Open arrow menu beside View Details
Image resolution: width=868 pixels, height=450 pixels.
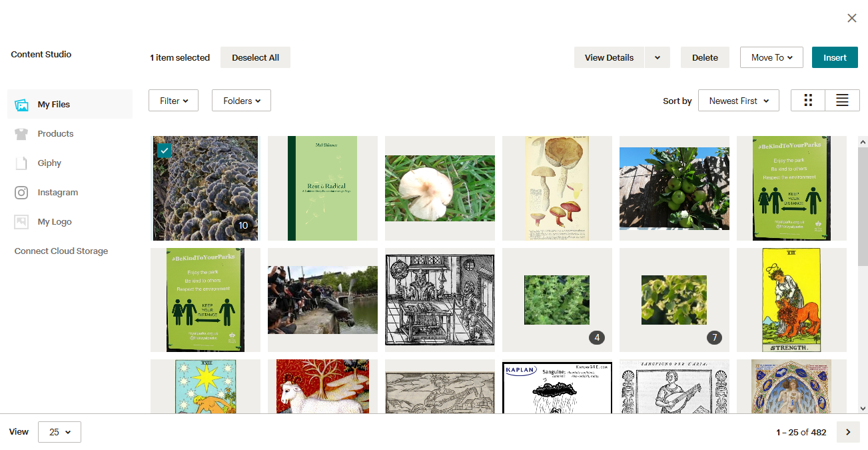point(657,58)
